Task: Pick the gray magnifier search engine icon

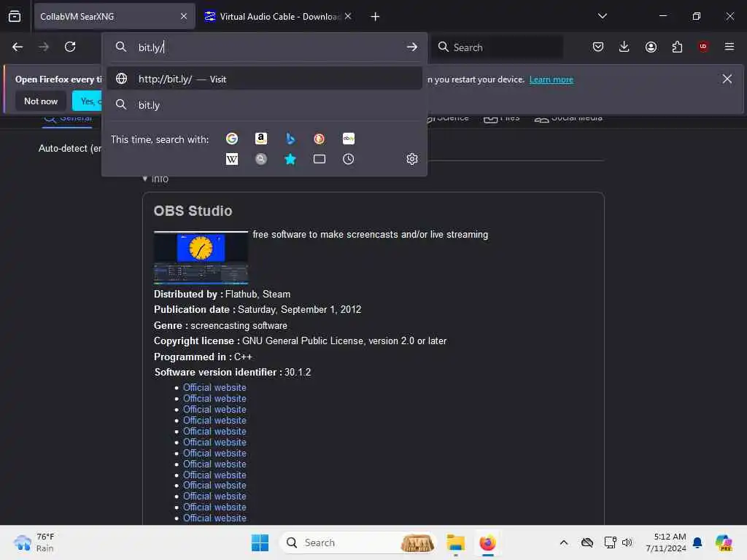Action: [261, 159]
